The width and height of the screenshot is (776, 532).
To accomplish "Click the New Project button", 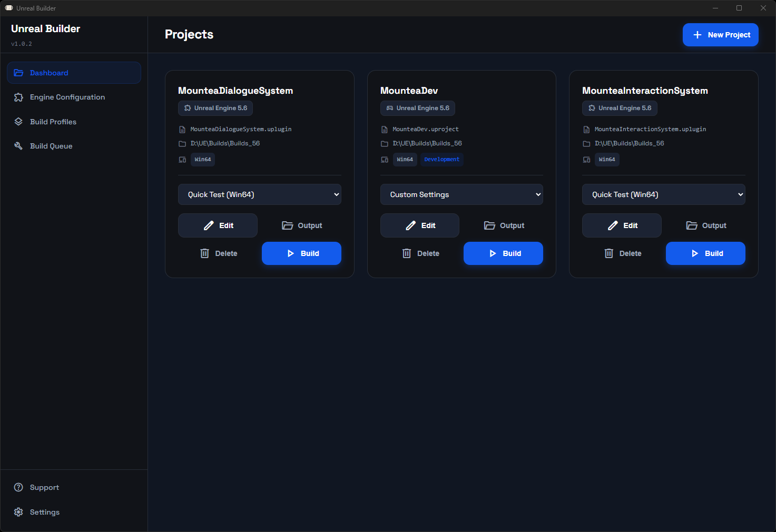I will pyautogui.click(x=720, y=35).
